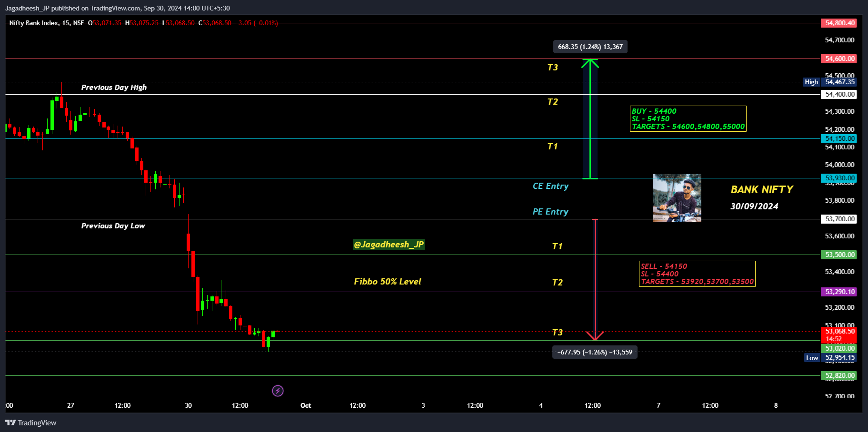Click the 52,820.00 green price label
The width and height of the screenshot is (868, 432).
pos(839,375)
